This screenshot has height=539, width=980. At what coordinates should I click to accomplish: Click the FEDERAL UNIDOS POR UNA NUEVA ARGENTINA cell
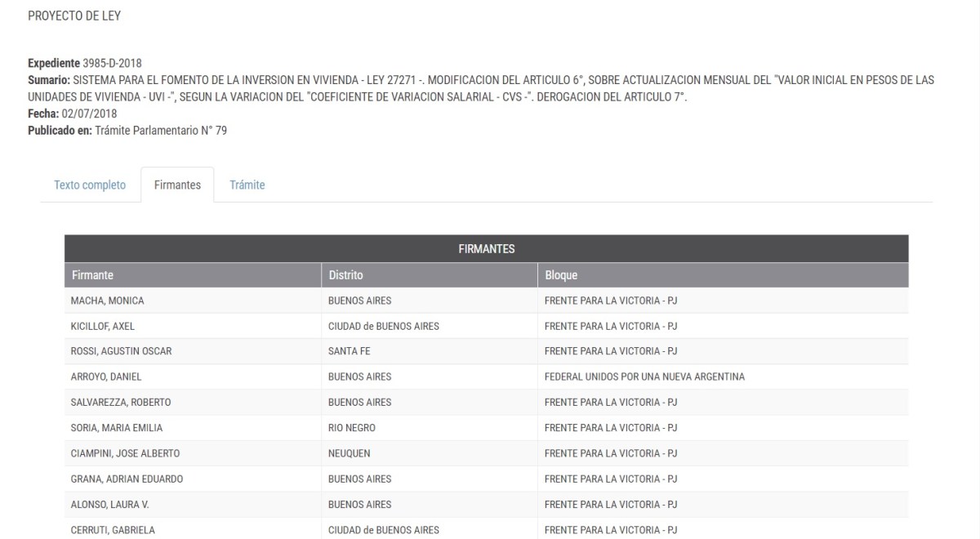(644, 376)
